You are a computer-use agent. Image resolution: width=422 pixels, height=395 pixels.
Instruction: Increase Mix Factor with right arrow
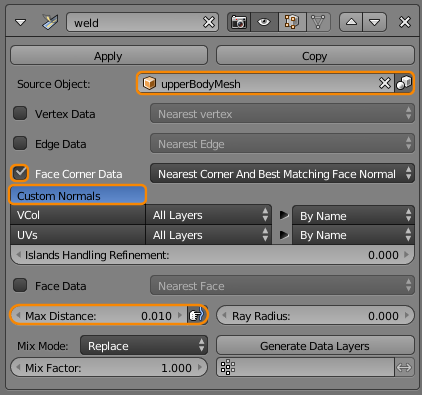point(200,368)
